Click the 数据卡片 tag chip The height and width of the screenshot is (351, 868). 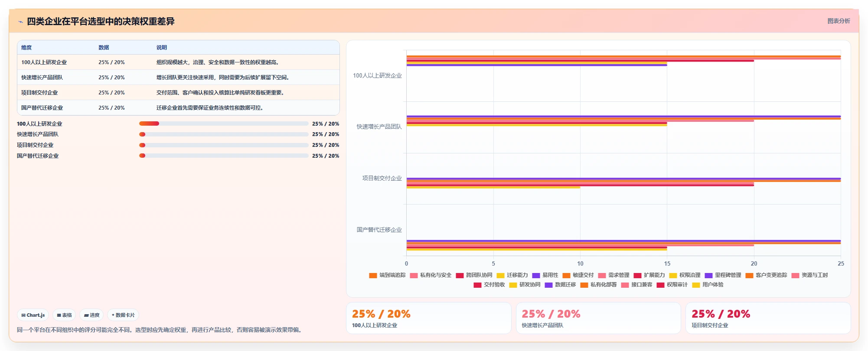pyautogui.click(x=123, y=315)
